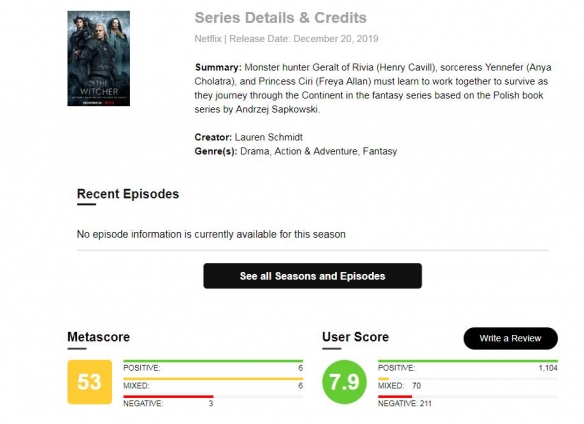The height and width of the screenshot is (424, 584).
Task: Click the Recent Episodes heading
Action: pos(128,194)
